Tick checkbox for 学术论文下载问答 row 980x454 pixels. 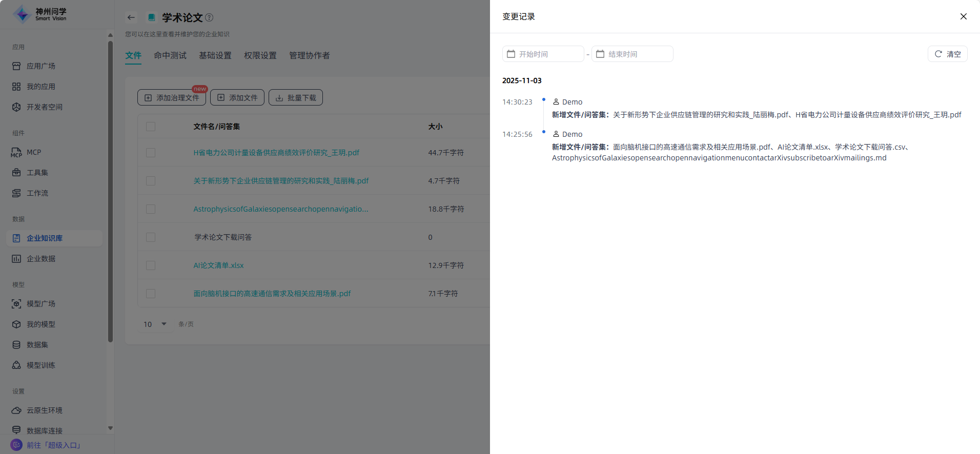click(151, 237)
